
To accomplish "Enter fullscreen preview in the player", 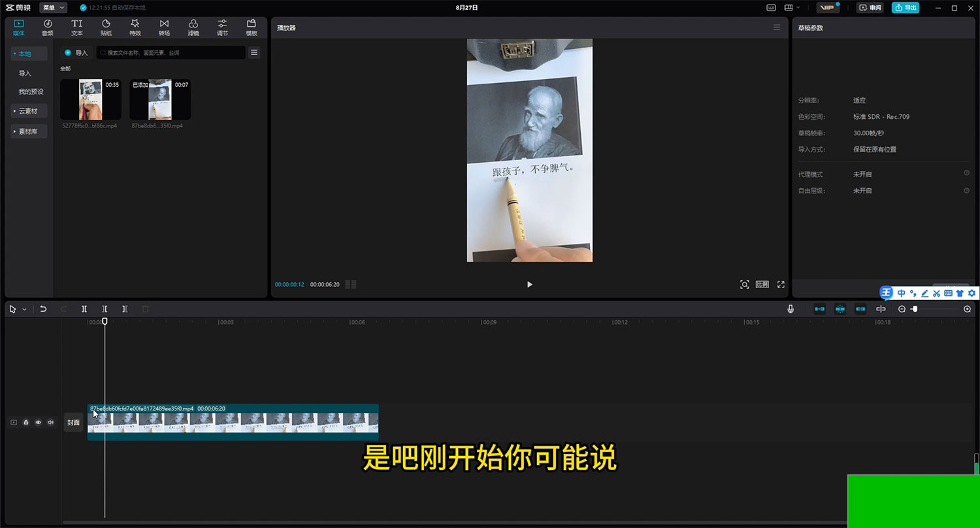I will point(781,284).
